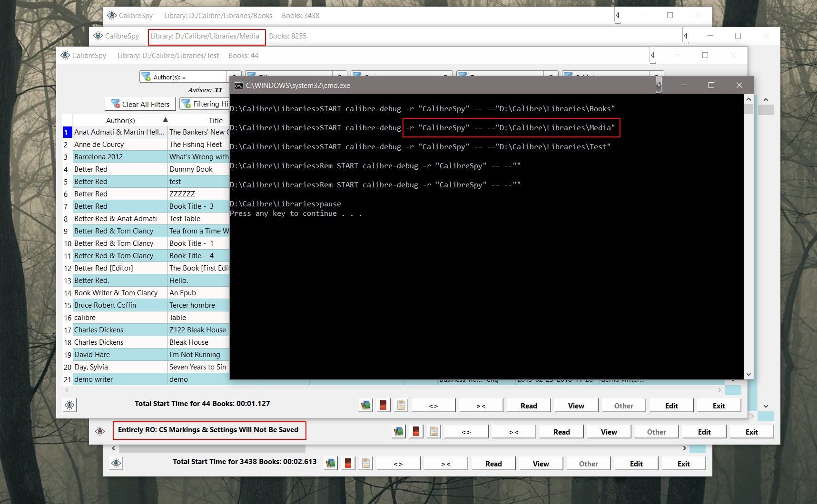
Task: Click Clear All Filters in the Test window
Action: tap(140, 104)
